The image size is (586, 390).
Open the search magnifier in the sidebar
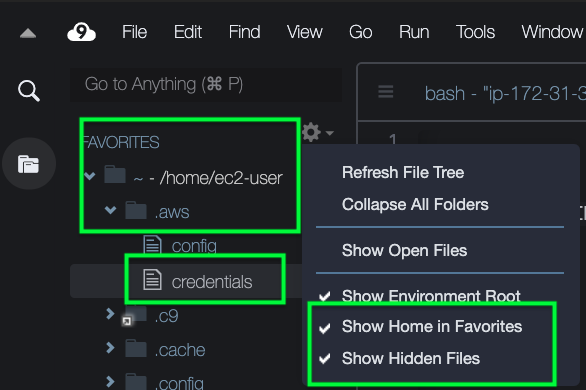(x=29, y=91)
